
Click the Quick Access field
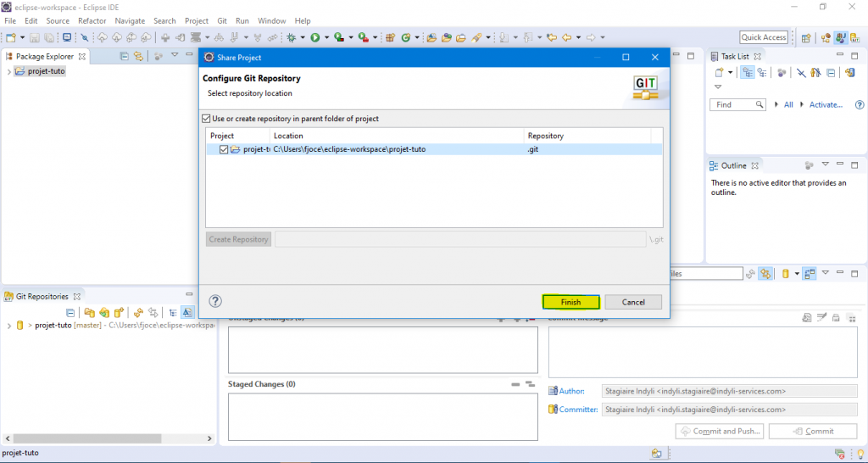(764, 37)
